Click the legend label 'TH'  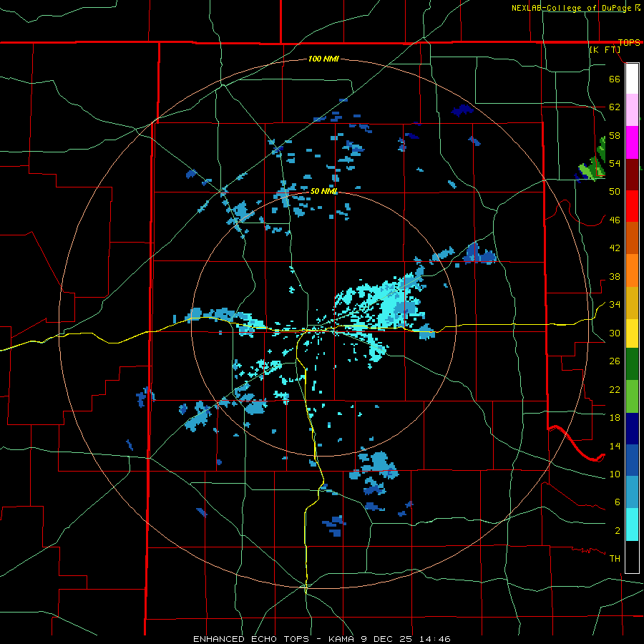pos(615,559)
